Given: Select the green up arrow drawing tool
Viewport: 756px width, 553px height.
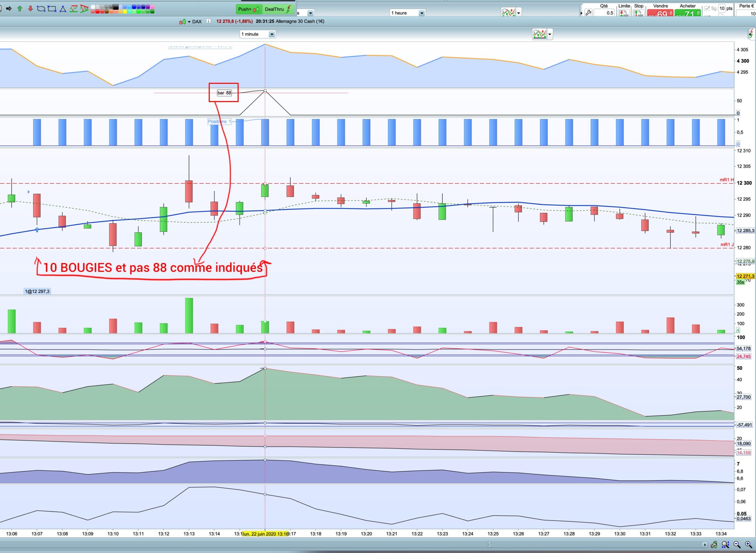Looking at the screenshot, I should (x=20, y=8).
